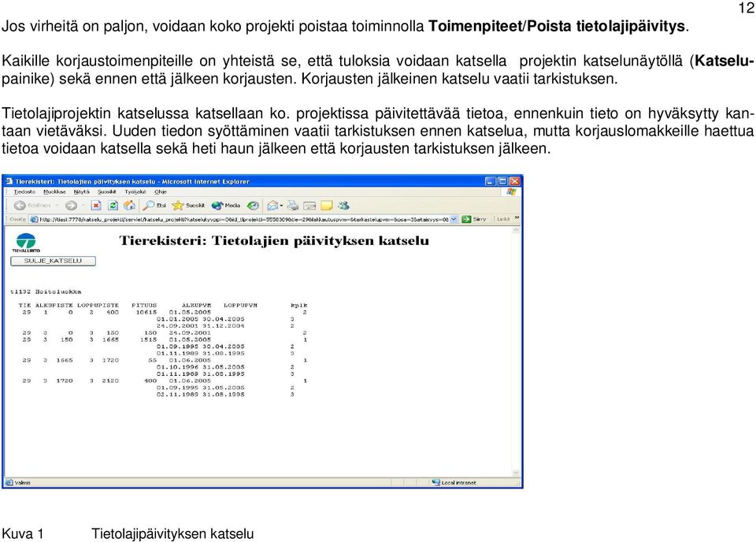The height and width of the screenshot is (542, 756).
Task: Click the Stop loading icon (red X)
Action: pos(96,206)
